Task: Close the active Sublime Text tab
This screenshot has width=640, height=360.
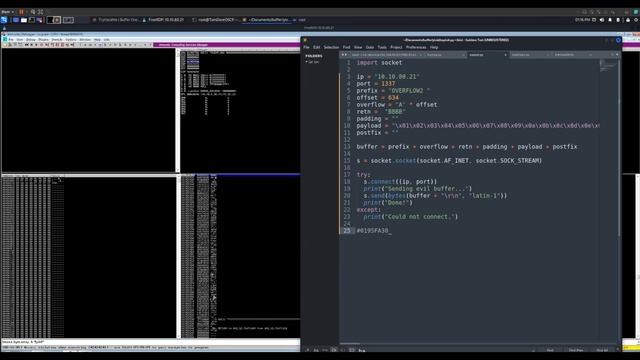Action: click(505, 55)
